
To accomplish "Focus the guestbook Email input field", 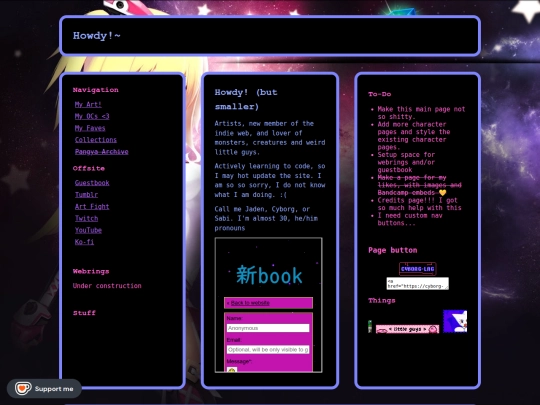I will coord(268,350).
